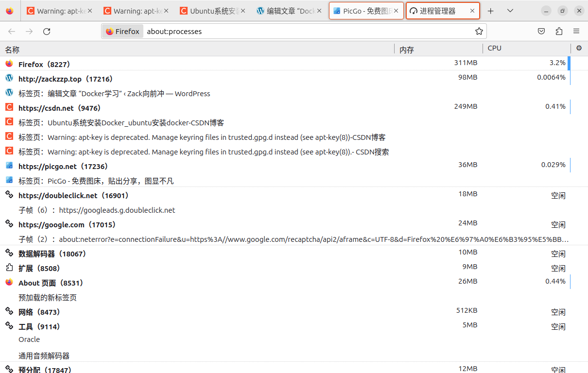Click the 98MB memory value
This screenshot has height=373, width=588.
click(x=467, y=77)
